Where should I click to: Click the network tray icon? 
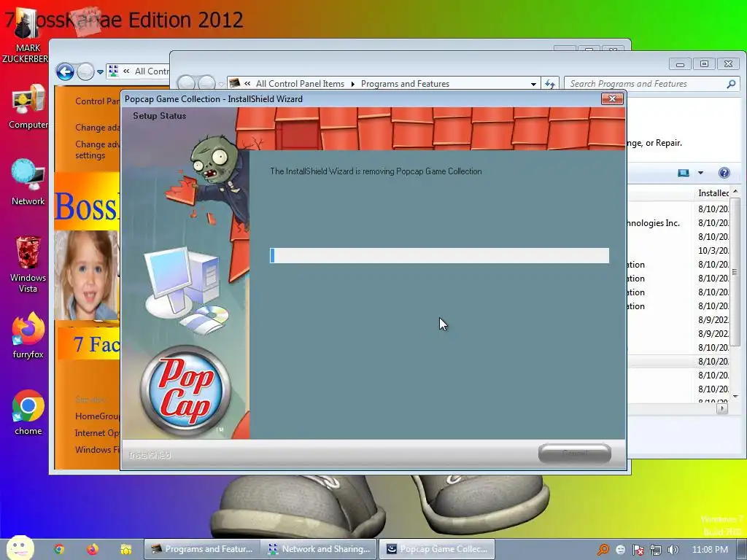656,550
